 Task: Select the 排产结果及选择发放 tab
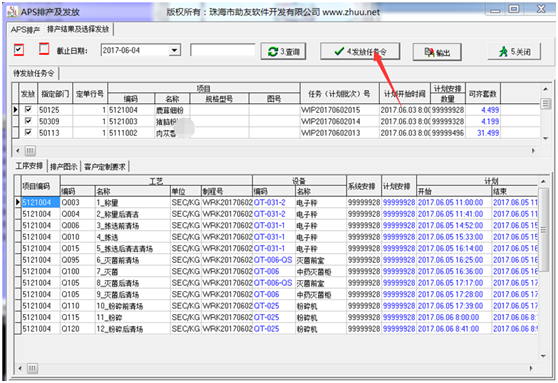point(78,29)
